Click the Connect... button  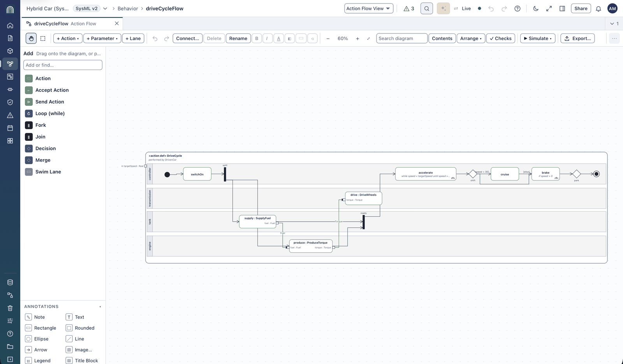187,38
